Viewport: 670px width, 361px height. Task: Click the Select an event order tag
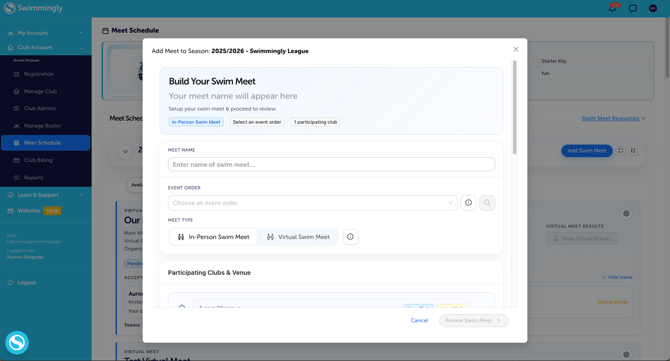257,122
